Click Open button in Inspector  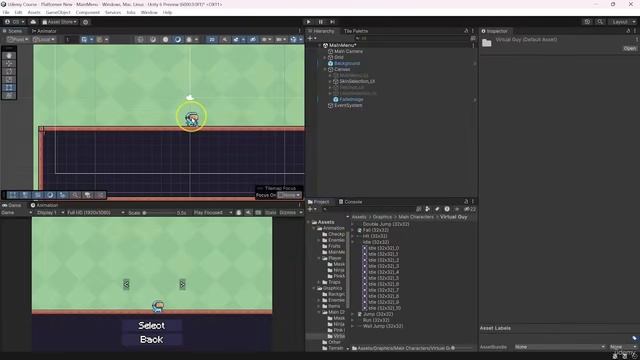pyautogui.click(x=629, y=48)
